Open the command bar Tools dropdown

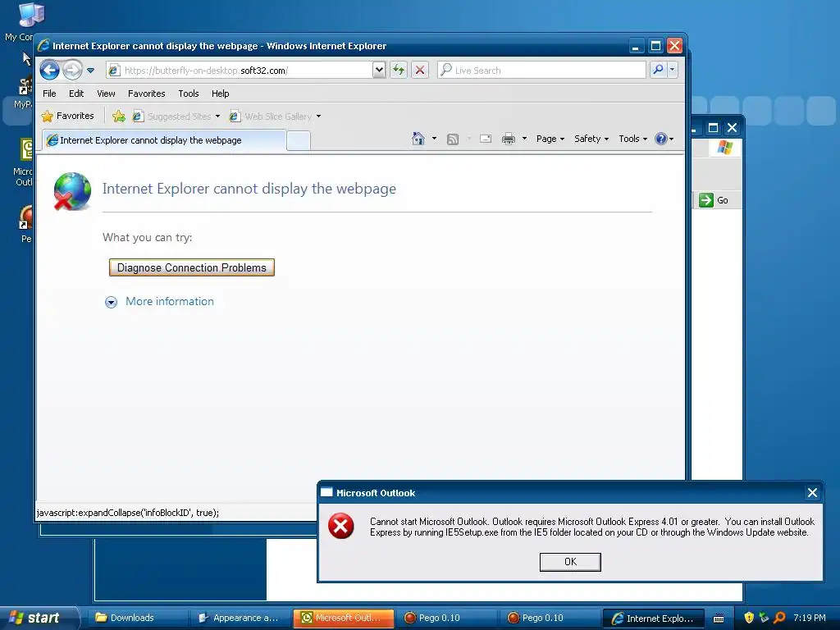[x=632, y=139]
